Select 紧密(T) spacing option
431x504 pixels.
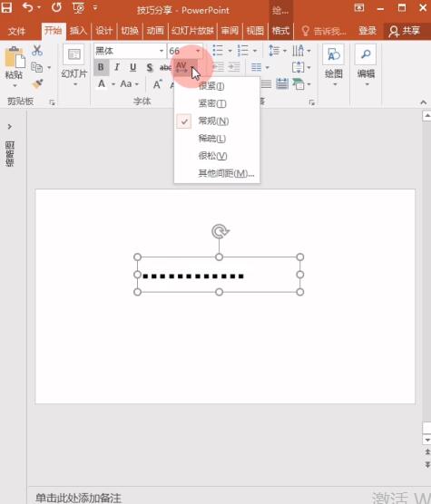tap(217, 103)
